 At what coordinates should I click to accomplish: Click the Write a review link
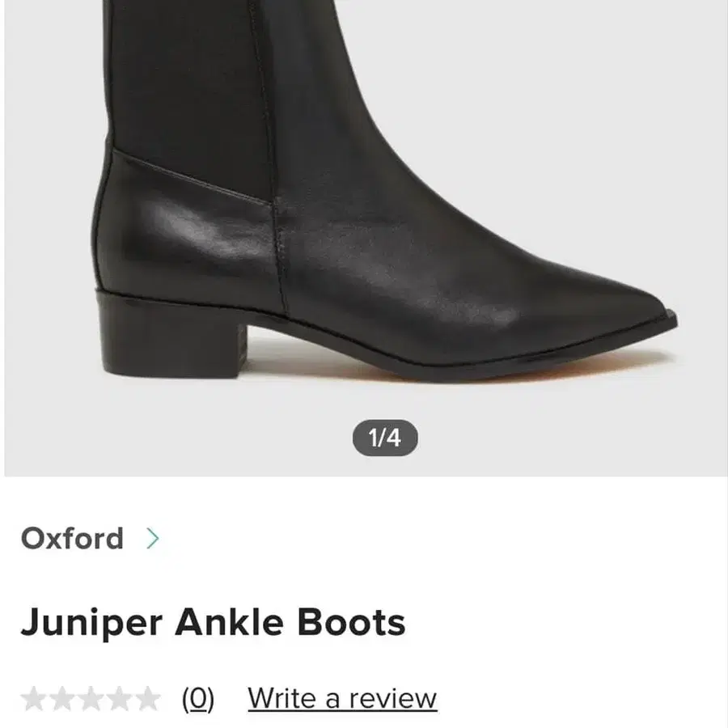pyautogui.click(x=342, y=698)
